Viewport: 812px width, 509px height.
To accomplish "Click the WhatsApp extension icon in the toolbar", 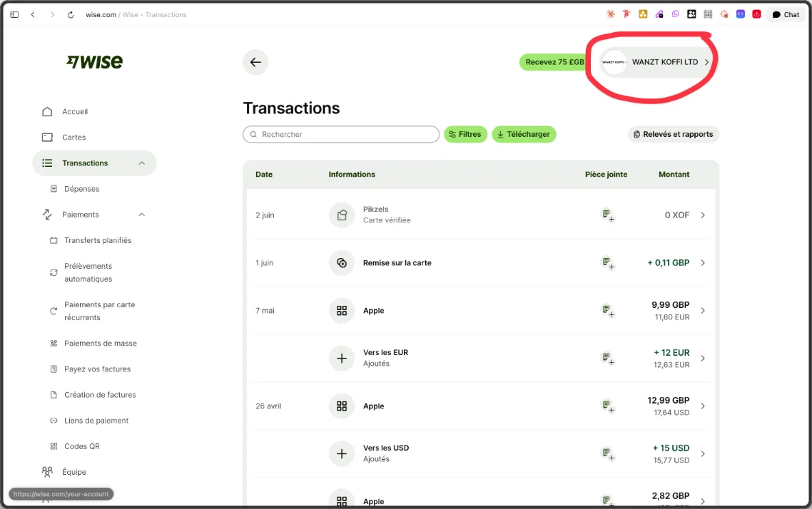I will point(675,14).
